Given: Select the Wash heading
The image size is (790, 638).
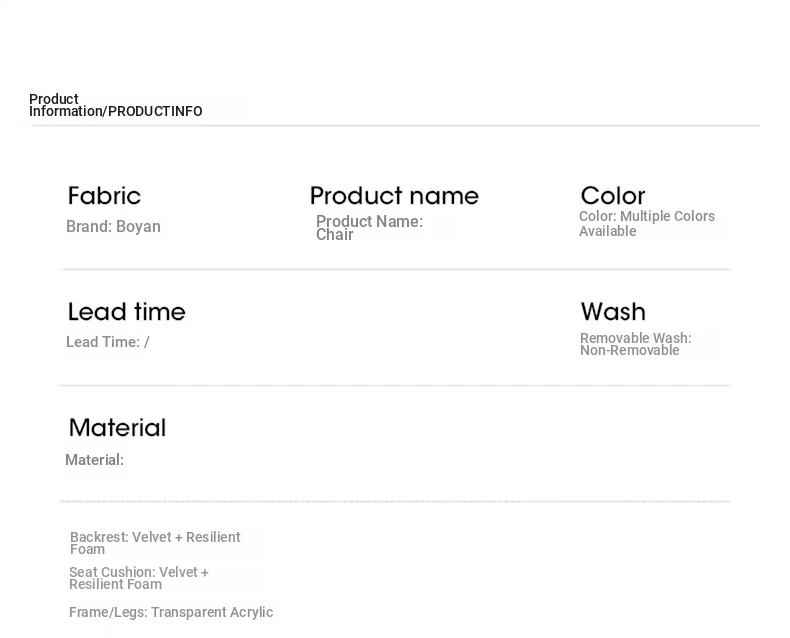Looking at the screenshot, I should tap(613, 311).
